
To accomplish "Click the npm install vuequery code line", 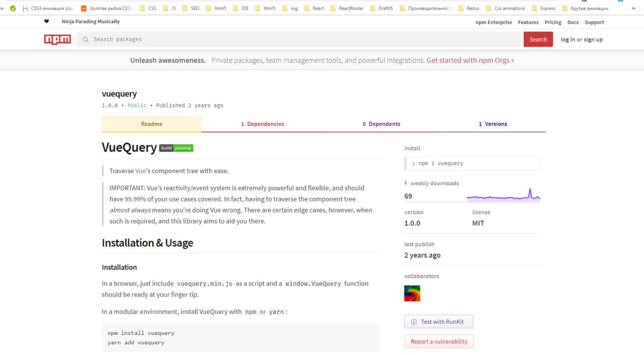I will [x=141, y=333].
